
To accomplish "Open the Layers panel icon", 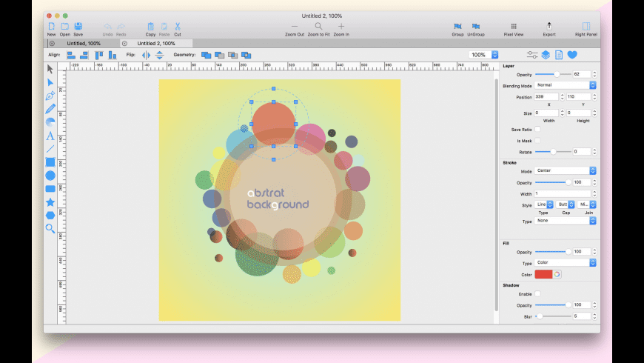I will 546,55.
